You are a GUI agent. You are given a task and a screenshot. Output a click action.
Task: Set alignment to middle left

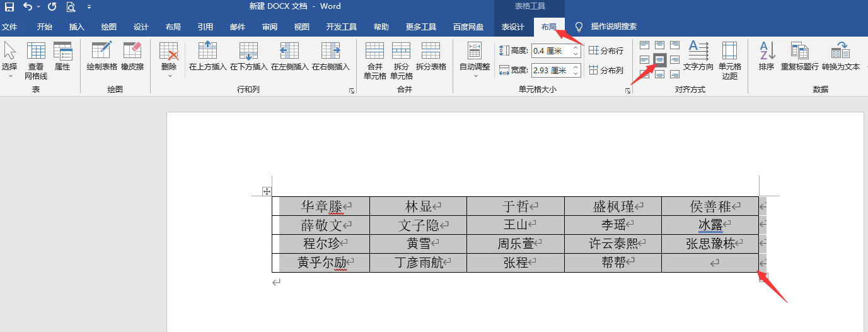pos(644,60)
